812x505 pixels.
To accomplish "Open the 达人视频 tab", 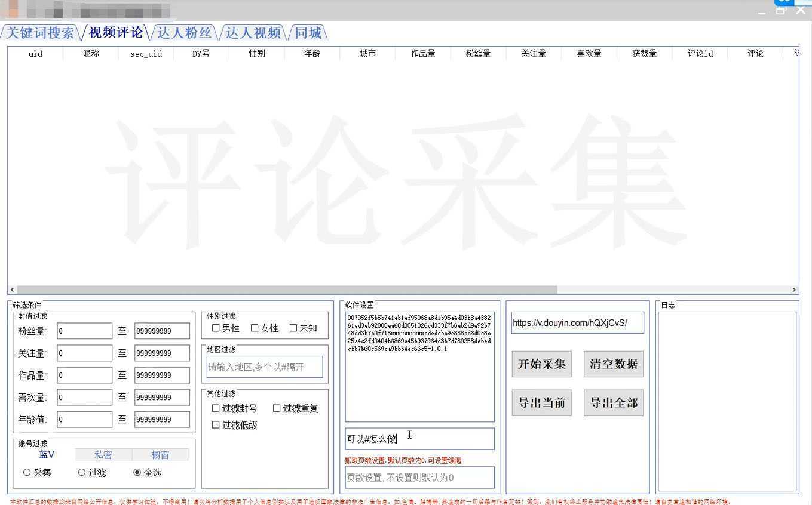I will coord(253,33).
